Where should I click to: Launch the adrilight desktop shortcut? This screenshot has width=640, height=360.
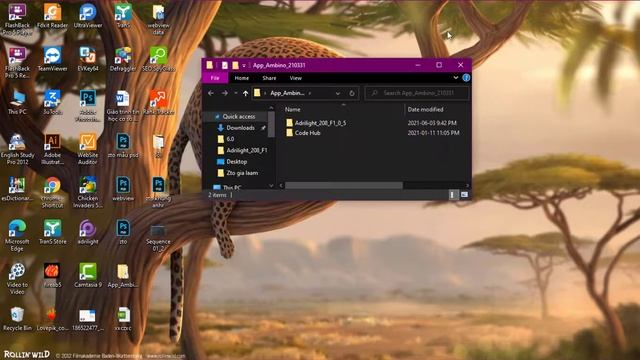[x=88, y=233]
